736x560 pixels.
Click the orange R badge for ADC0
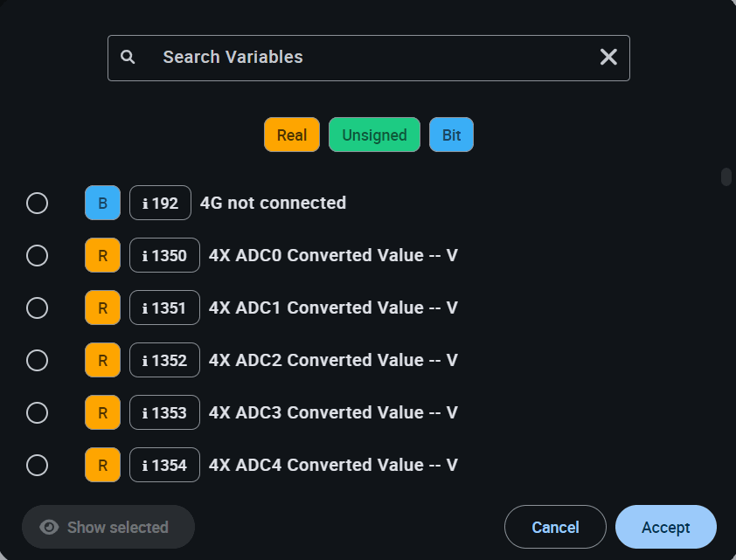pyautogui.click(x=103, y=256)
